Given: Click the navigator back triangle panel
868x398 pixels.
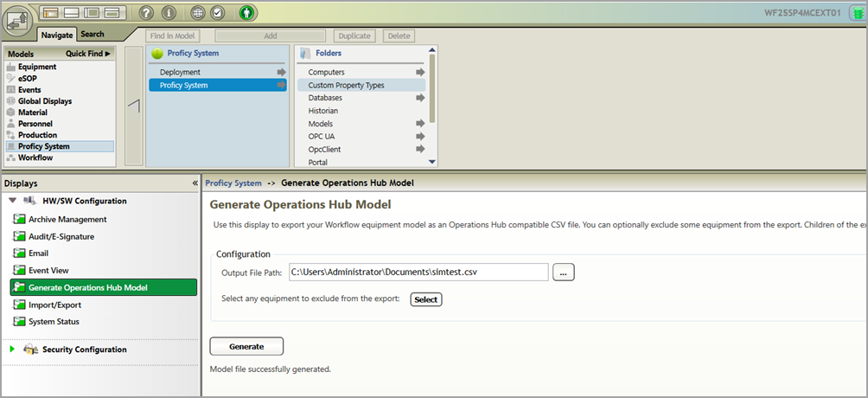Looking at the screenshot, I should 134,106.
